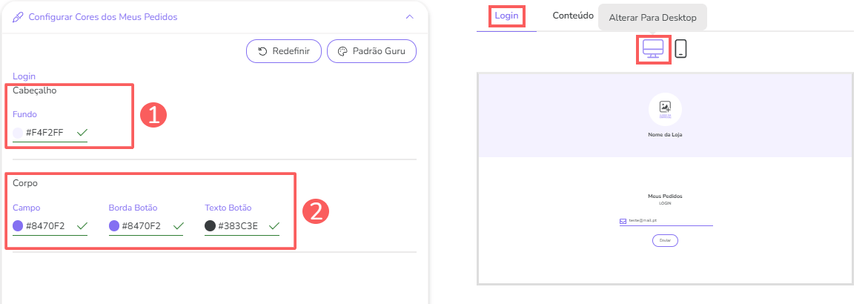Click the image placeholder logo in preview

665,107
